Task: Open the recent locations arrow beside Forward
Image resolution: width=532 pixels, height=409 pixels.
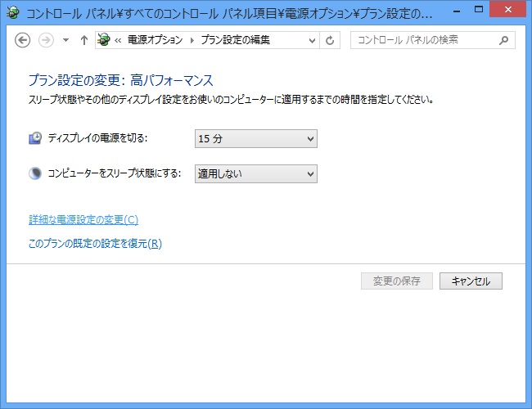Action: [65, 40]
